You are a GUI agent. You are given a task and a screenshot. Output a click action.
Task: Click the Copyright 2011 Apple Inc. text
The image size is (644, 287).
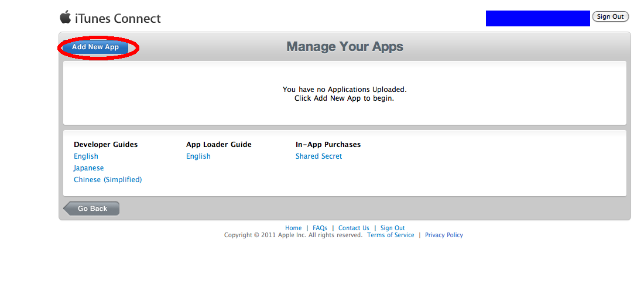(293, 235)
